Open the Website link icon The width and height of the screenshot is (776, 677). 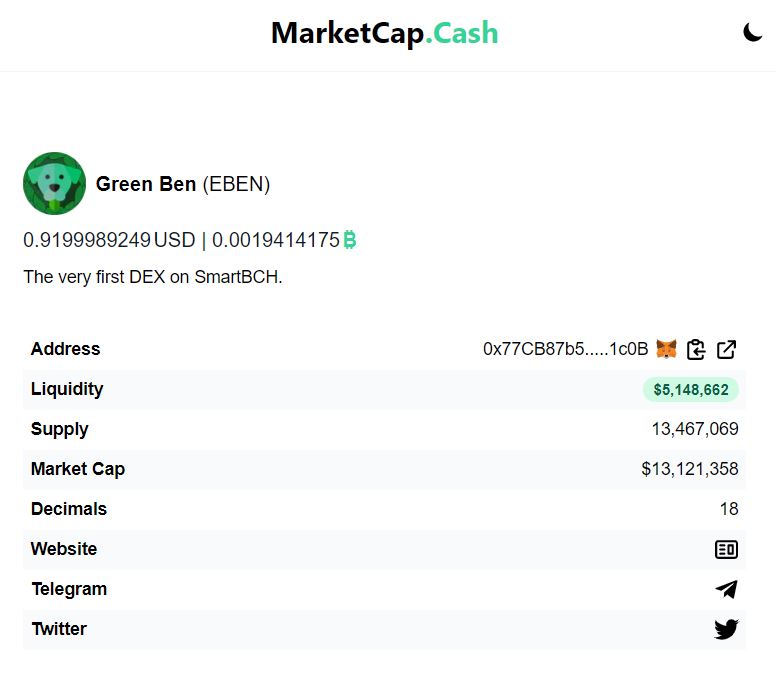[726, 549]
